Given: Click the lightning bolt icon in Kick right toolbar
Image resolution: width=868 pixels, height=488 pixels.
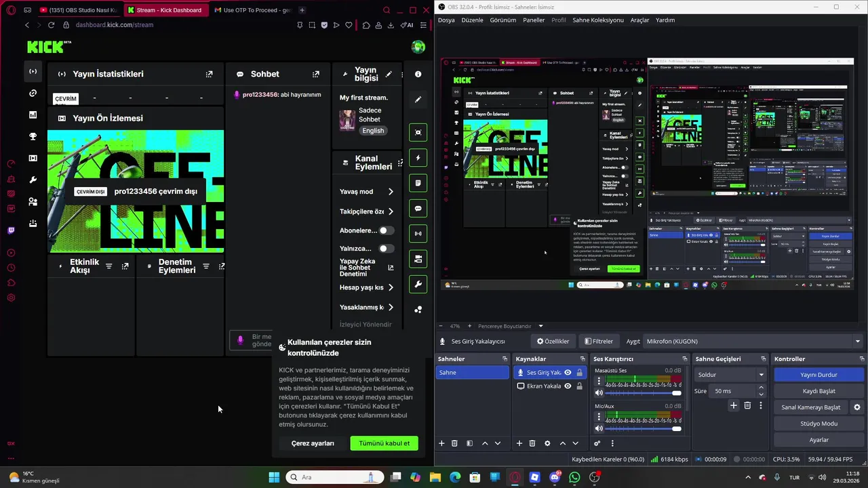Looking at the screenshot, I should (418, 158).
